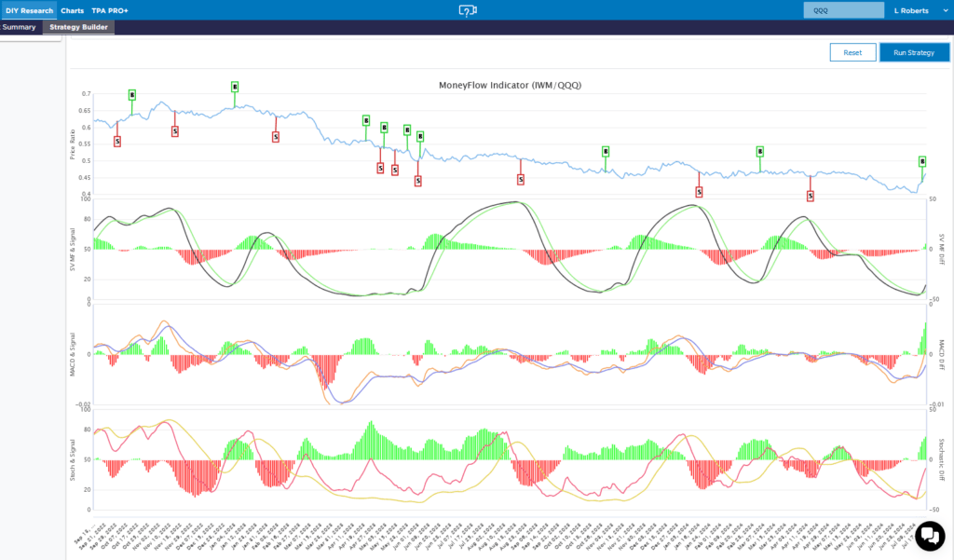The width and height of the screenshot is (954, 560).
Task: Click the second green B marker from right
Action: (x=760, y=151)
